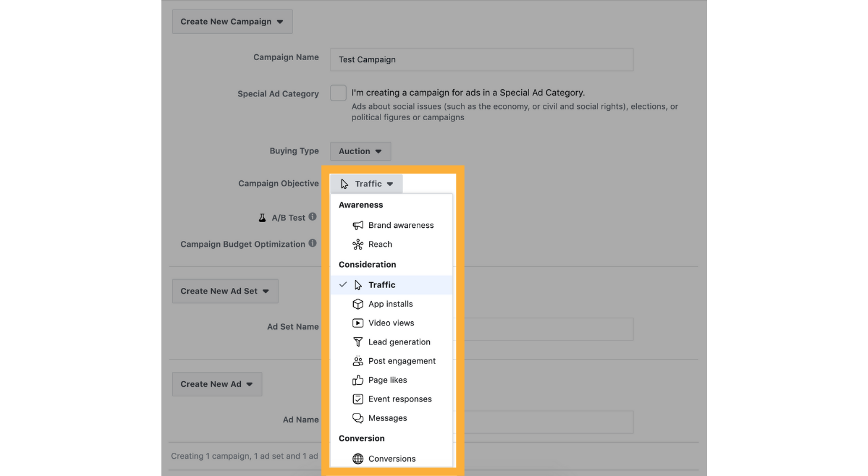Select Page likes objective
This screenshot has width=868, height=476.
pyautogui.click(x=392, y=380)
